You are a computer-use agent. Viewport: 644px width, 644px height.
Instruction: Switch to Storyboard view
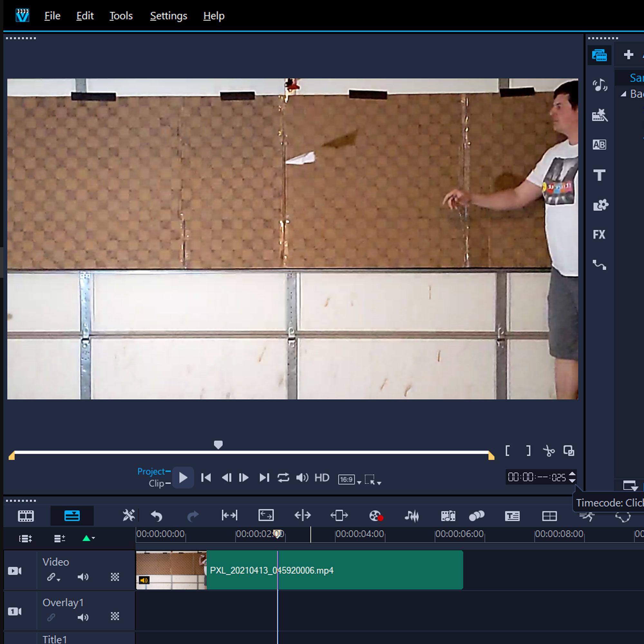pos(26,516)
